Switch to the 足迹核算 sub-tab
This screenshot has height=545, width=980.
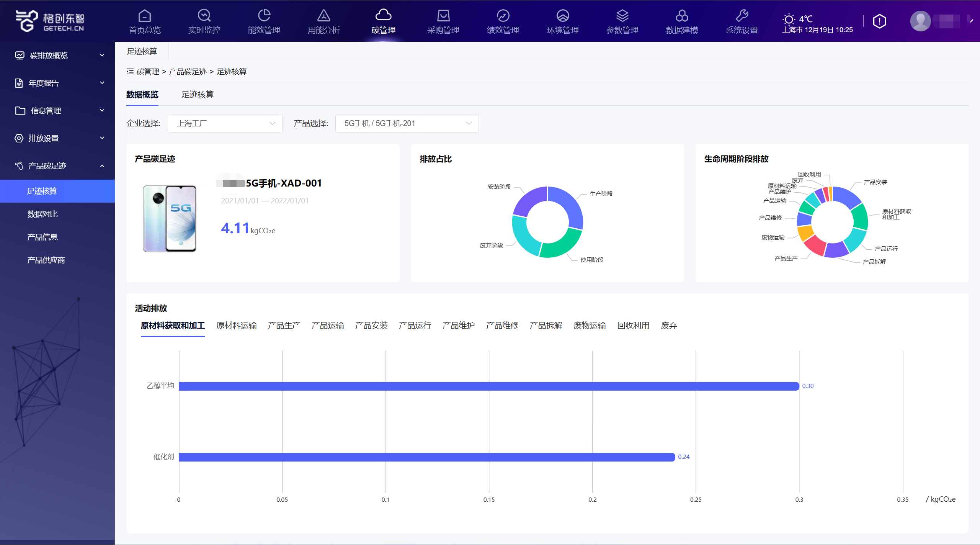point(197,95)
